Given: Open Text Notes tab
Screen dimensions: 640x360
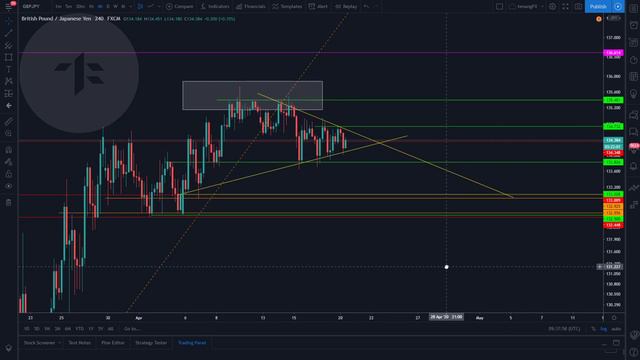Looking at the screenshot, I should (x=80, y=343).
